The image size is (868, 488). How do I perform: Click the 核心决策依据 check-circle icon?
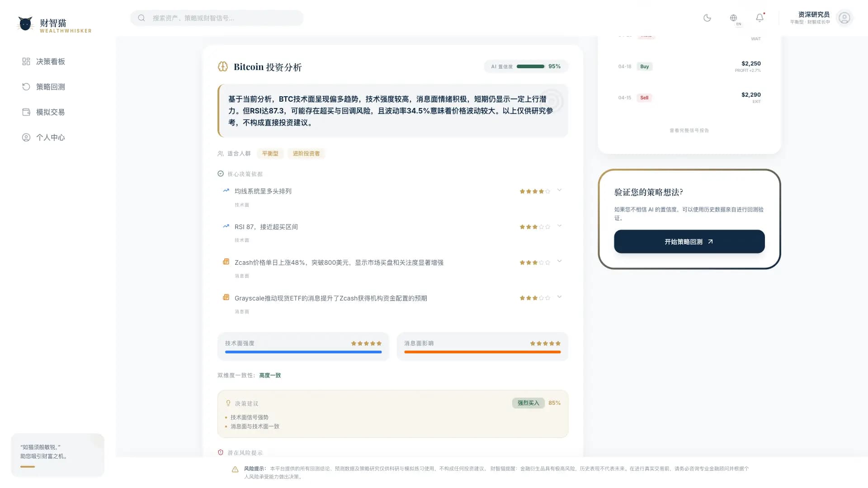pyautogui.click(x=221, y=174)
